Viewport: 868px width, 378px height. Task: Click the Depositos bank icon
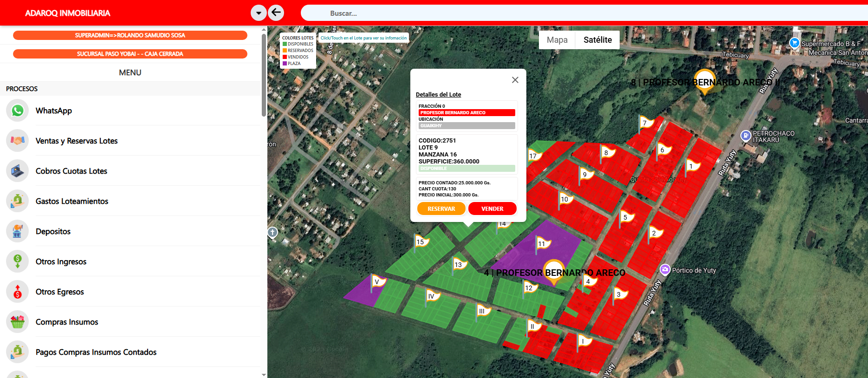pyautogui.click(x=18, y=231)
